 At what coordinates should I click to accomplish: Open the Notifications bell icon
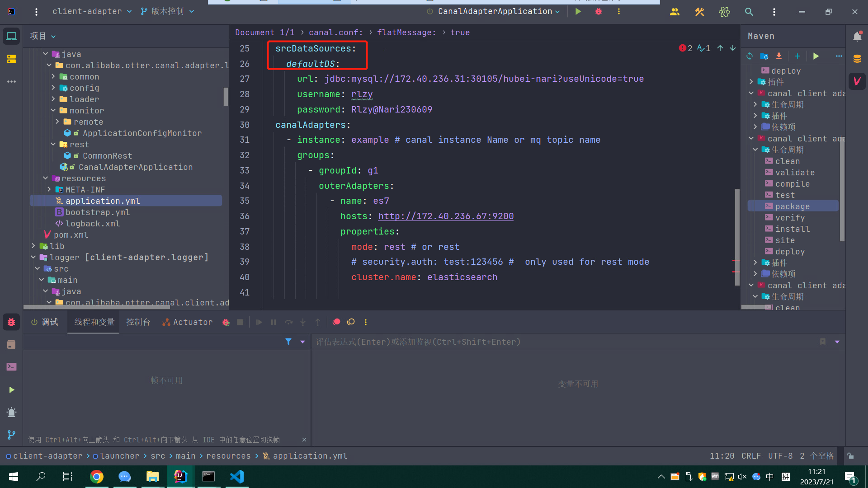pyautogui.click(x=857, y=36)
